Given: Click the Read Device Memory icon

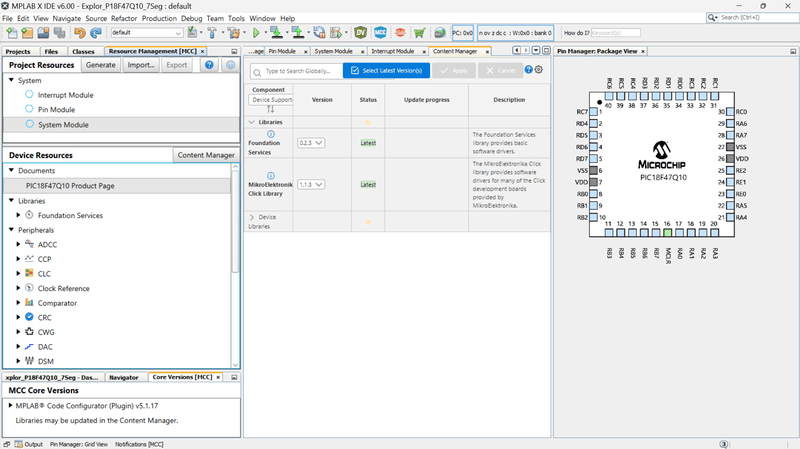Looking at the screenshot, I should [298, 33].
